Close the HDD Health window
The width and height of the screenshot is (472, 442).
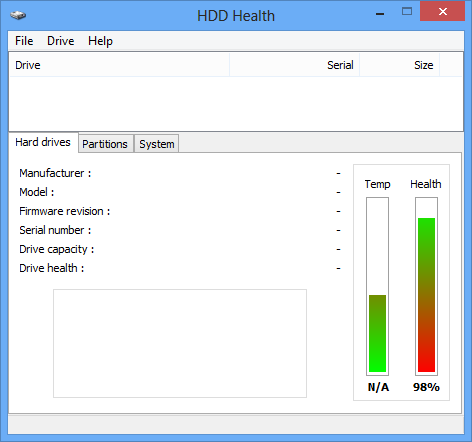pyautogui.click(x=443, y=11)
